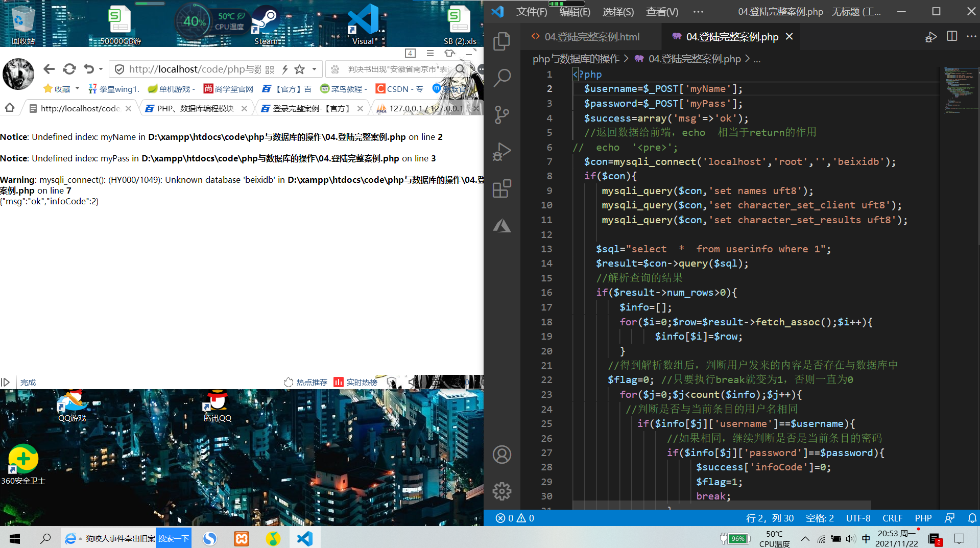Click the lightning speed-mode icon in address bar
The image size is (980, 548).
click(x=285, y=69)
